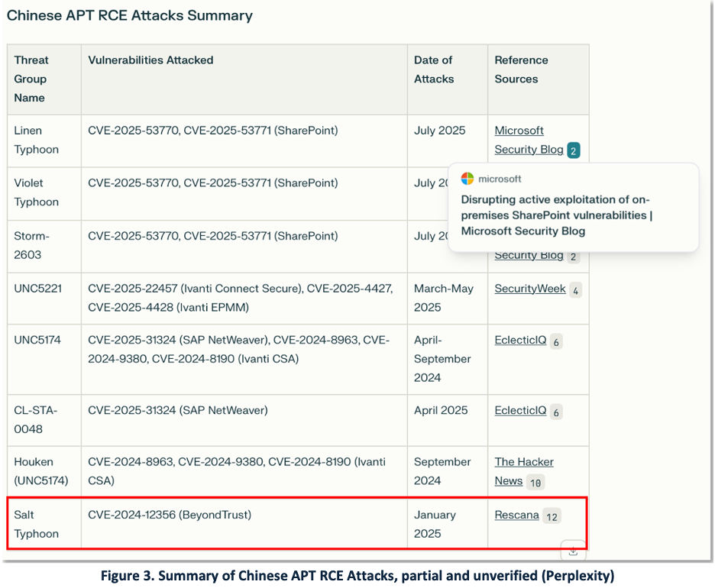Open the Security Blog link in Storm-2603 row

(529, 255)
